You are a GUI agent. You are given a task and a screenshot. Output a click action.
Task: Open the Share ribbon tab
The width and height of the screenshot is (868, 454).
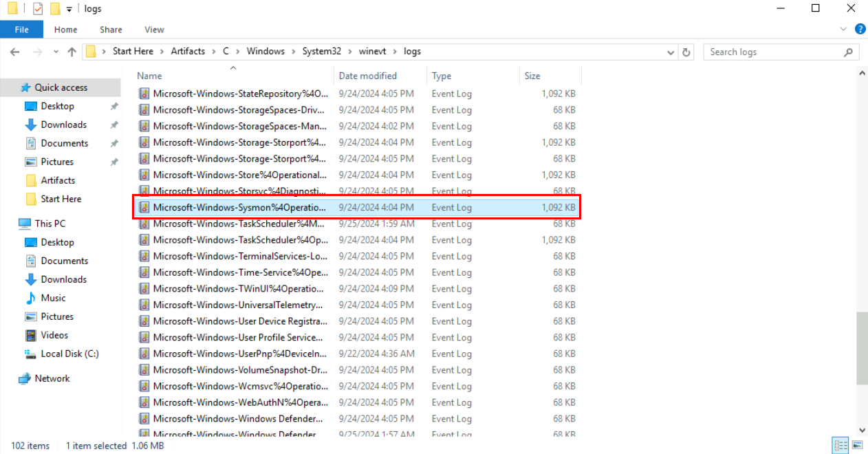pyautogui.click(x=111, y=30)
